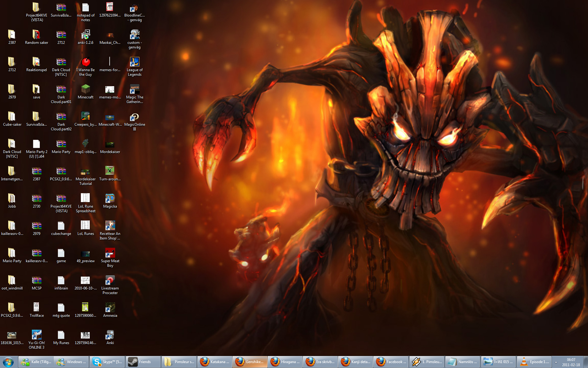The width and height of the screenshot is (588, 368).
Task: Switch to the Skype taskbar button
Action: (107, 362)
